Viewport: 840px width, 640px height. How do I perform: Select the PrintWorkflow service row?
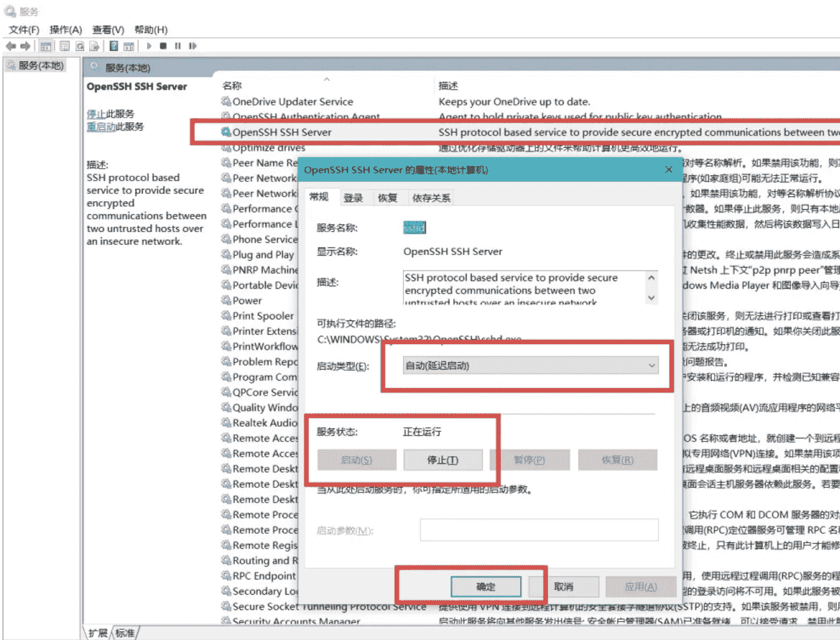click(260, 346)
